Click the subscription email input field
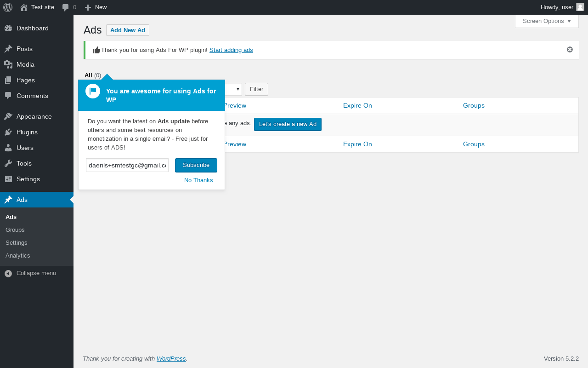Screen dimensions: 588x368 (127, 165)
